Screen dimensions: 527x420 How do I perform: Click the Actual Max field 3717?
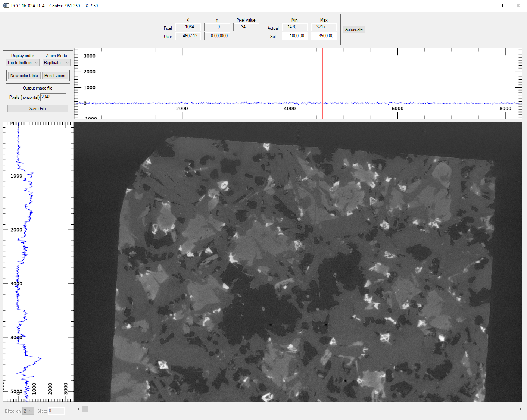[324, 27]
